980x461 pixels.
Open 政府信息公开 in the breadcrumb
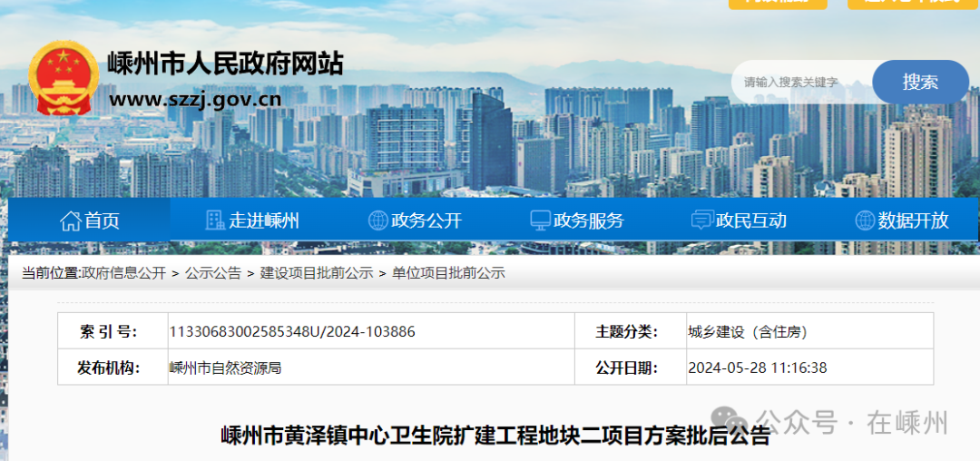click(x=123, y=273)
